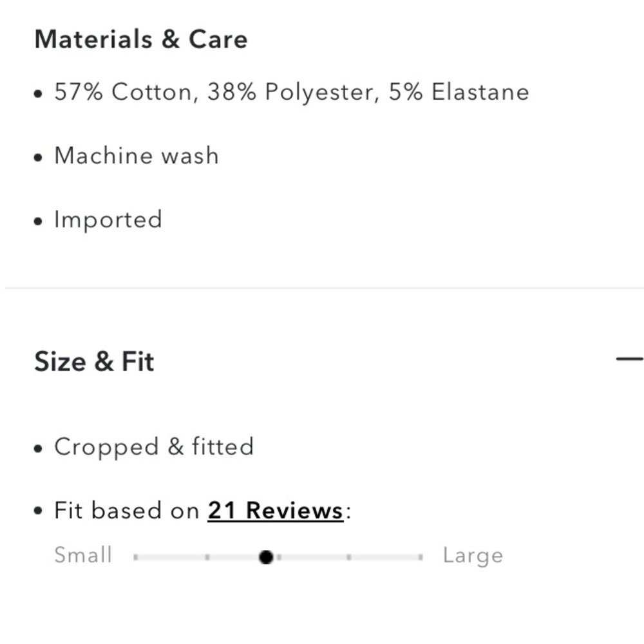Open the 21 Reviews link
The image size is (644, 644).
coord(275,511)
